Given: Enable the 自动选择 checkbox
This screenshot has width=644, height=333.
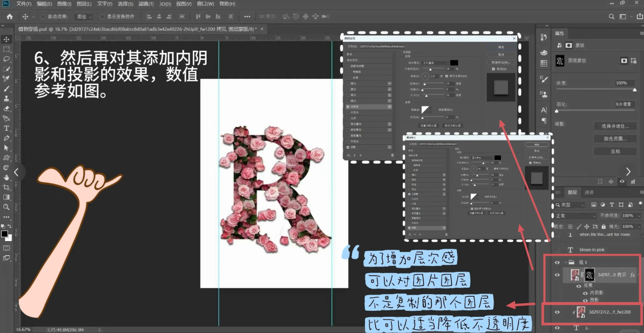Looking at the screenshot, I should pyautogui.click(x=43, y=17).
